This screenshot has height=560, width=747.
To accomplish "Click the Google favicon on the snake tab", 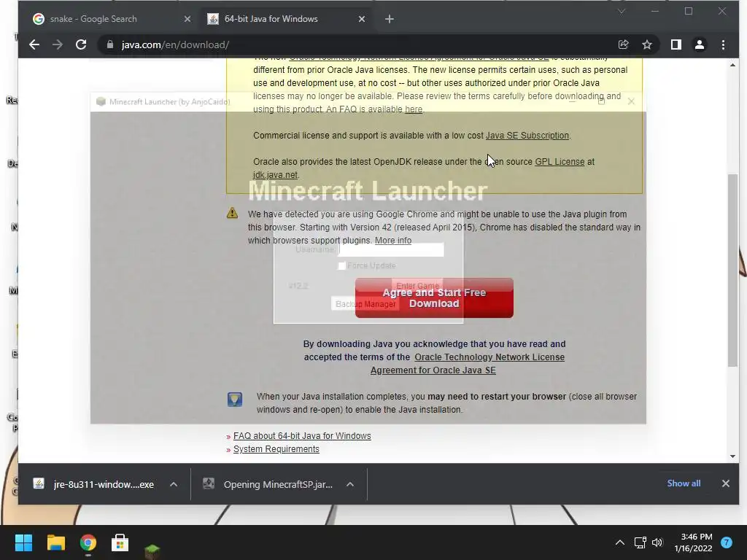I will point(39,19).
